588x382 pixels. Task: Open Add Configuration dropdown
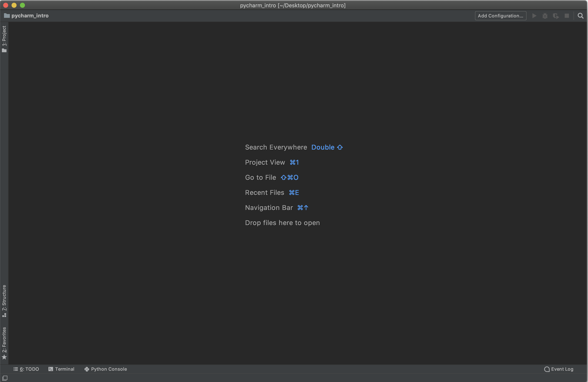pyautogui.click(x=501, y=16)
